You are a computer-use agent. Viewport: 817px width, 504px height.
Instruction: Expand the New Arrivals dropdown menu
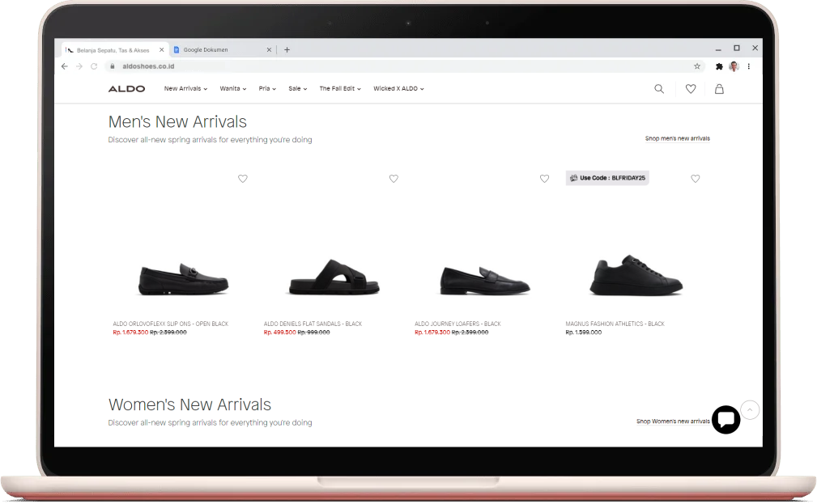point(185,89)
